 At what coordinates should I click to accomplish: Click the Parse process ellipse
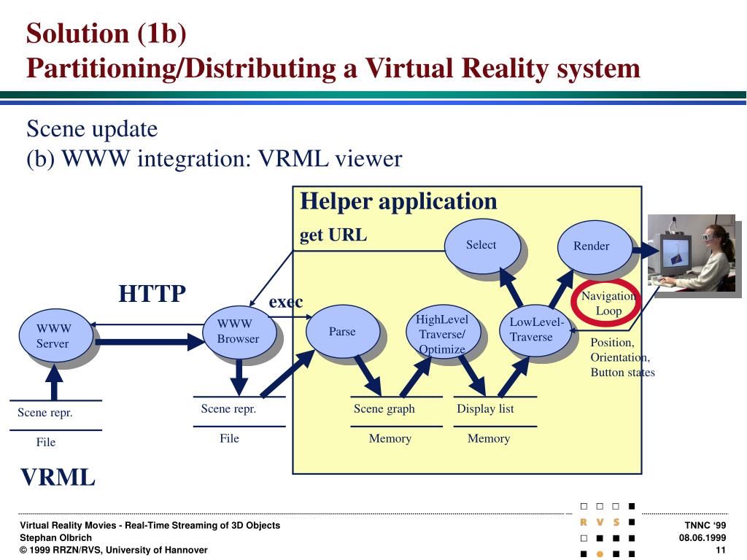tap(343, 331)
